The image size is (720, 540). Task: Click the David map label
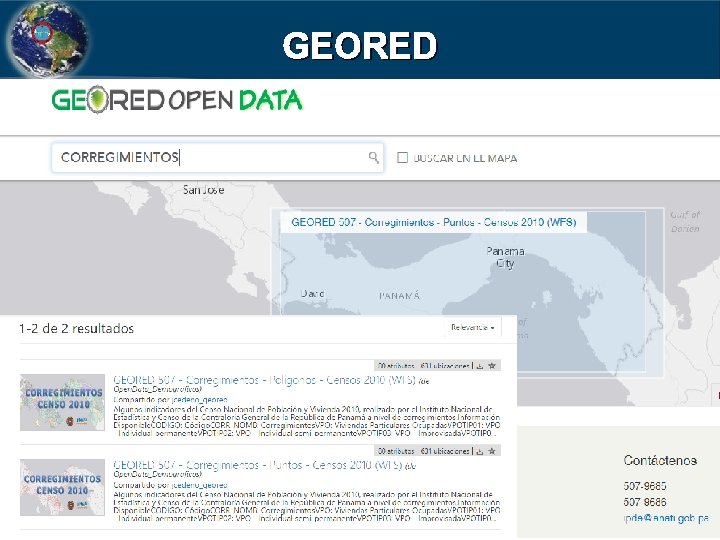pyautogui.click(x=312, y=293)
